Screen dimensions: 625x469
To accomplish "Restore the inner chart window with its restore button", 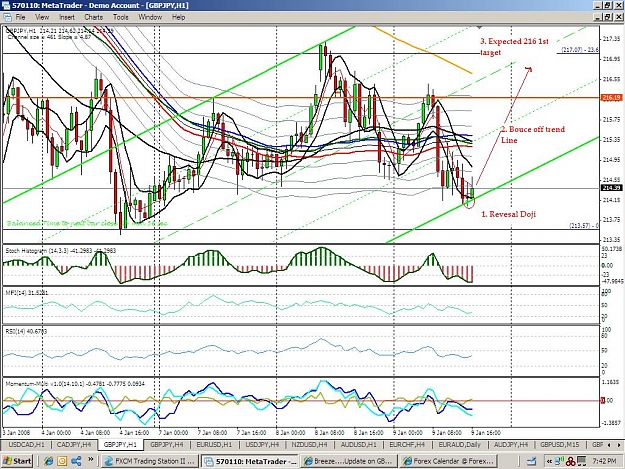I will coord(608,17).
